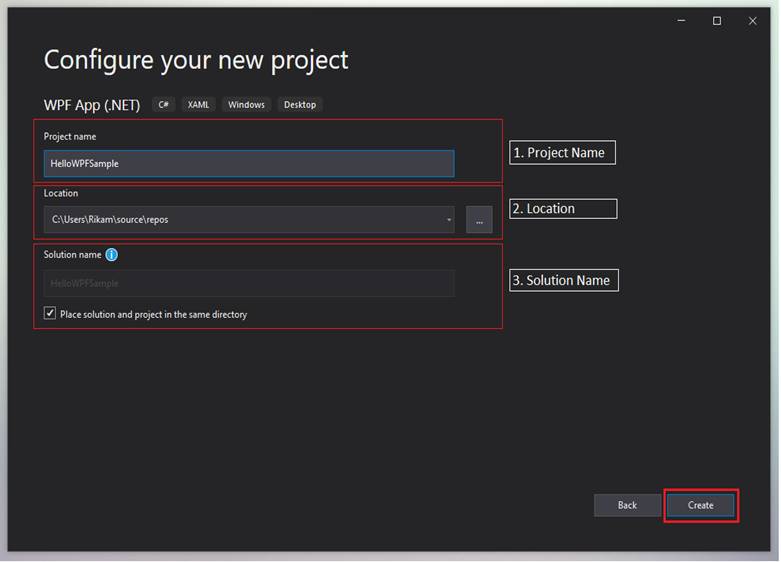
Task: Click the Desktop project type tag
Action: [300, 105]
